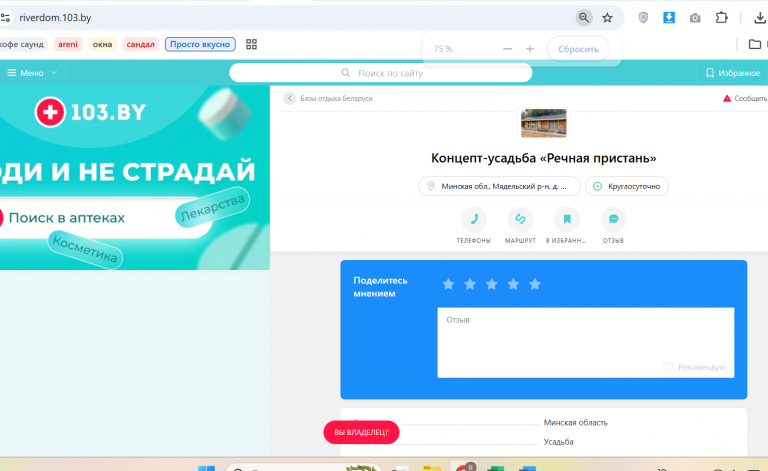Open the Просто вкусно bookmark group
This screenshot has height=471, width=768.
pyautogui.click(x=200, y=44)
